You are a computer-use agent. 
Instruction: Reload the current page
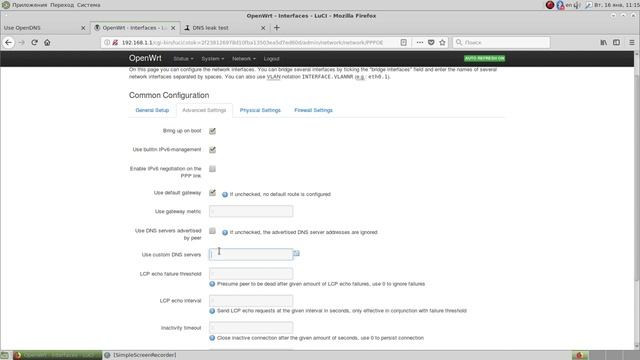35,42
